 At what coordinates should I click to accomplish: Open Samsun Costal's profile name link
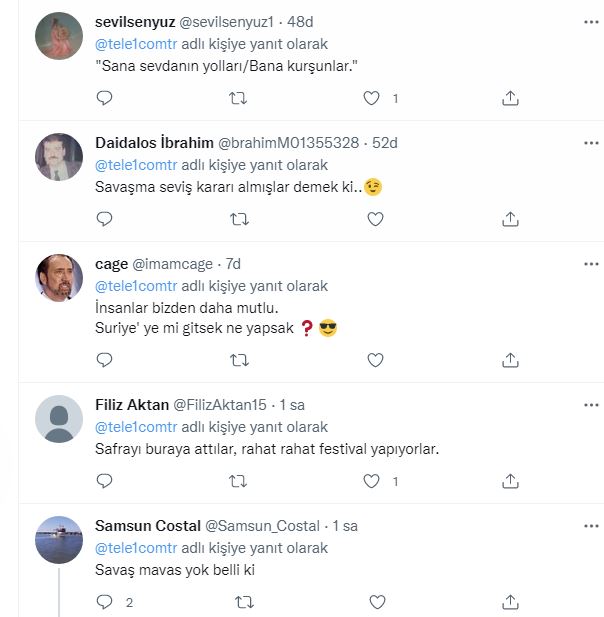tap(146, 525)
